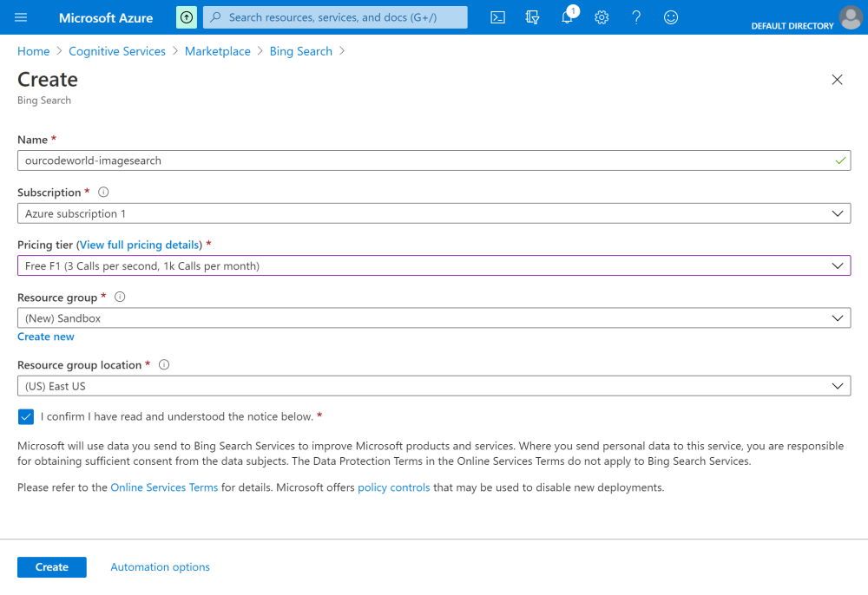The image size is (868, 595).
Task: Open Cloud Shell from the top bar
Action: tap(497, 17)
